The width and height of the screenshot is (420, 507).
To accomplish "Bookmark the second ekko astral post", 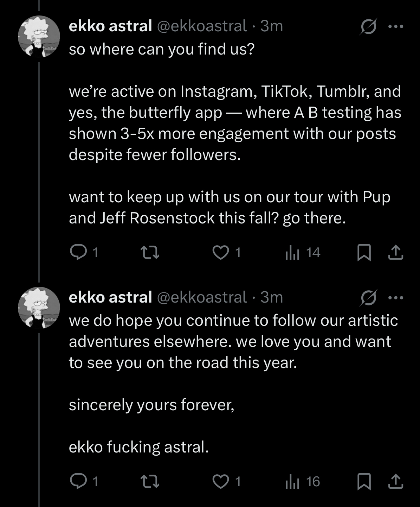I will click(x=364, y=481).
